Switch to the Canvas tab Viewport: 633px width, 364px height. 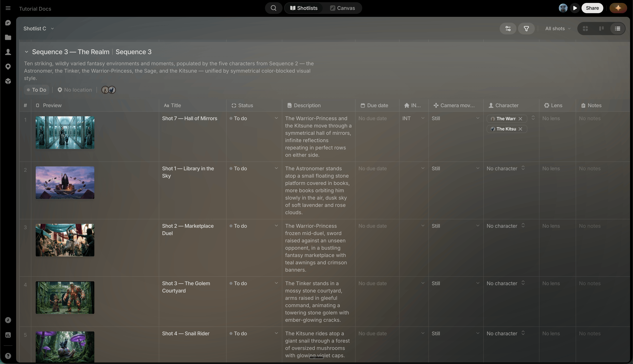pyautogui.click(x=342, y=8)
